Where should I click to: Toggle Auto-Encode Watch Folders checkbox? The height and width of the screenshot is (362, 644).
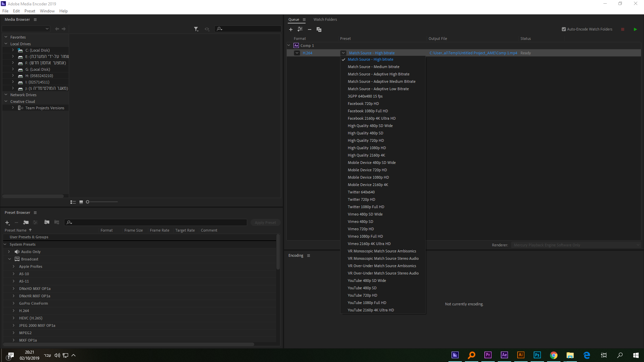564,29
